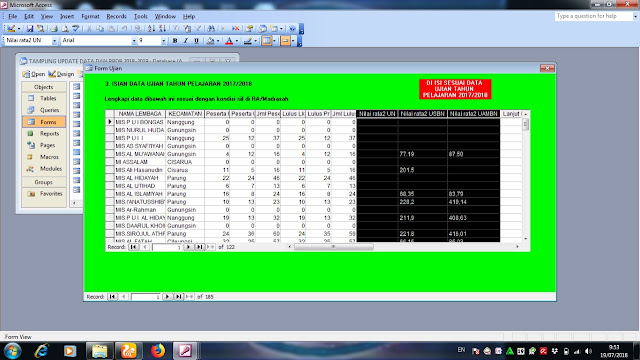Expand the Line/Border Color dropdown arrow

[256, 40]
